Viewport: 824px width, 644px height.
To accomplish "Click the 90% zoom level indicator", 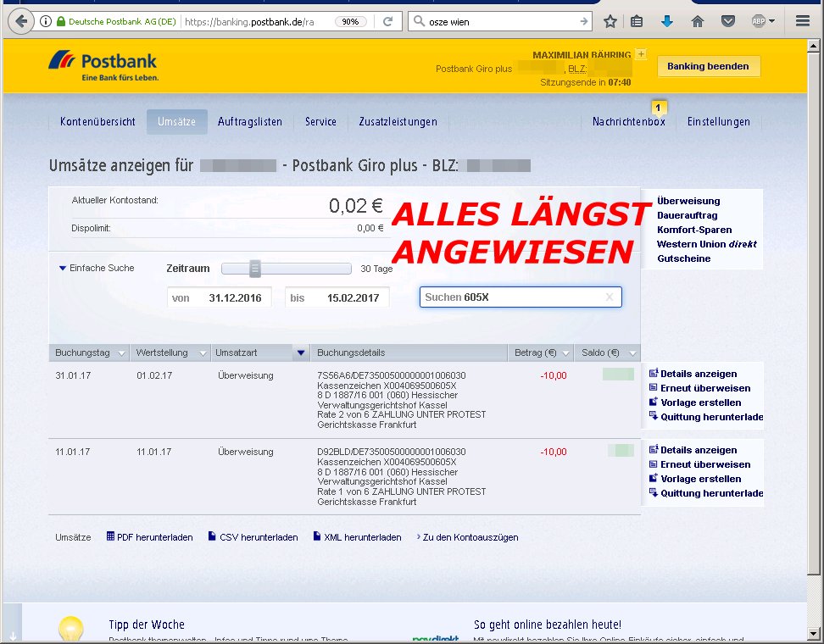I will [350, 21].
